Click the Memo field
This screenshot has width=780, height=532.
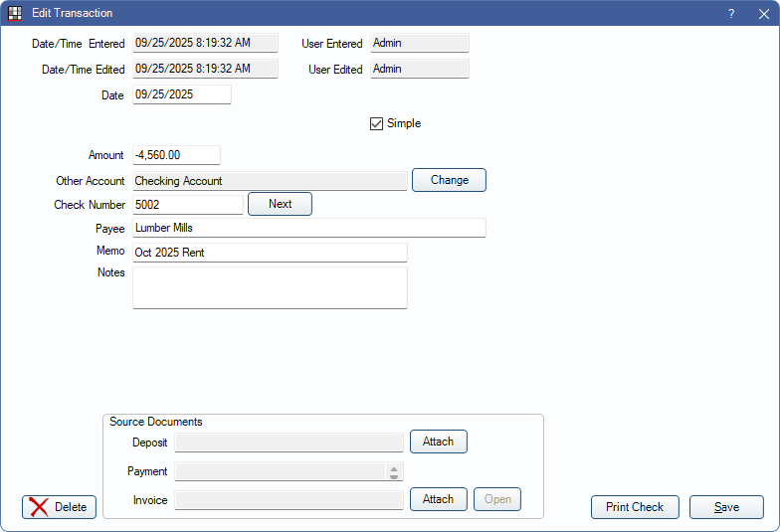click(x=270, y=253)
